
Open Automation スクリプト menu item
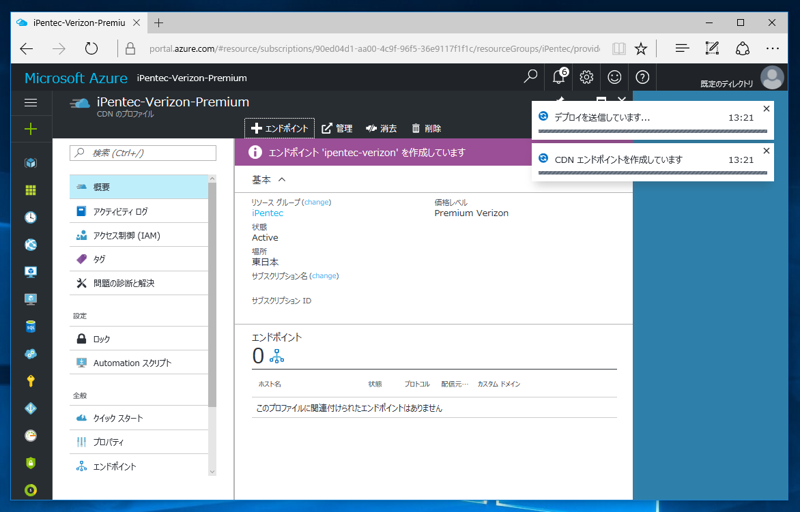pyautogui.click(x=139, y=363)
